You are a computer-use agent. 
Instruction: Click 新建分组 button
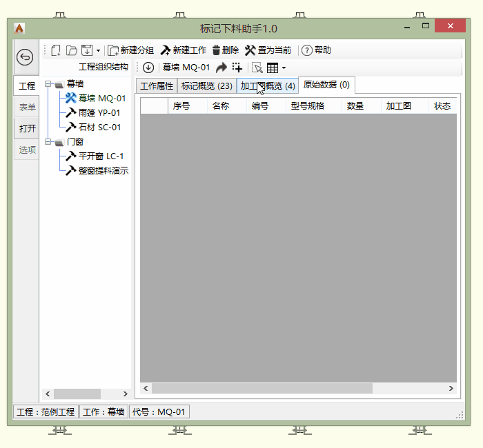point(131,50)
